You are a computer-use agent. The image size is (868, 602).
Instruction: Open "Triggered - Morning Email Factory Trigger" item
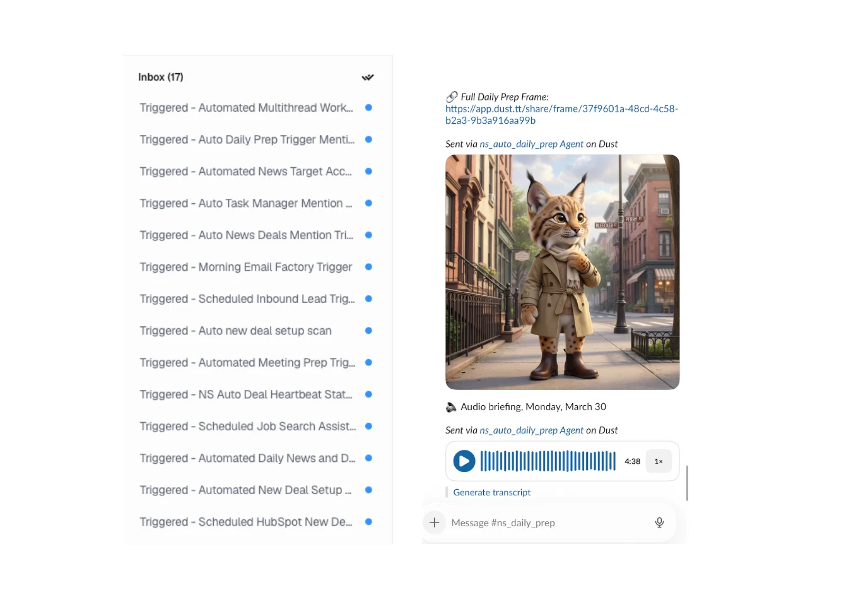click(245, 267)
